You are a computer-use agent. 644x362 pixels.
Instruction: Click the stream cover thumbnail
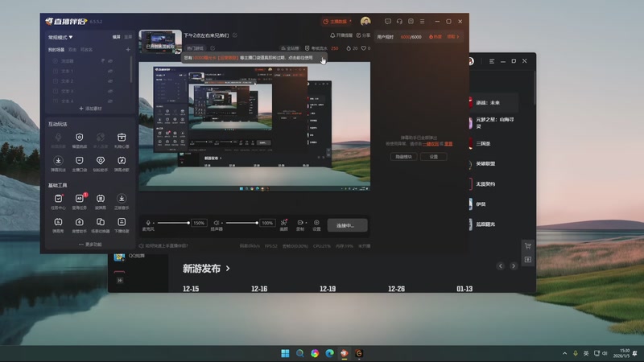pos(160,42)
